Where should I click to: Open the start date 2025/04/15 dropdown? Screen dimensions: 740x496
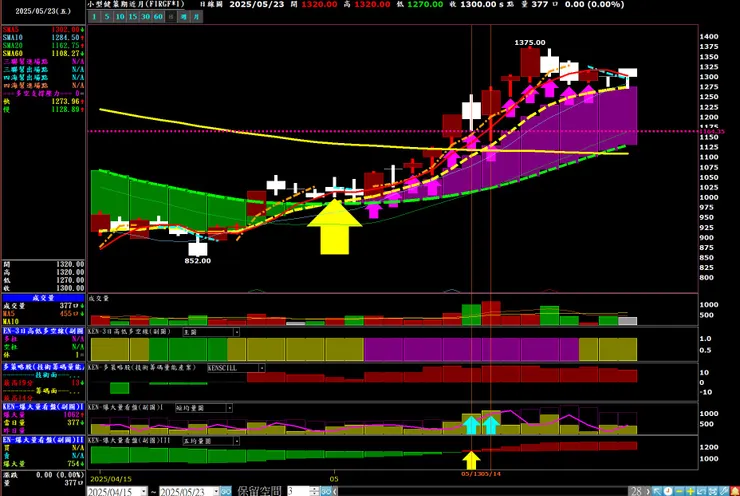pyautogui.click(x=144, y=492)
